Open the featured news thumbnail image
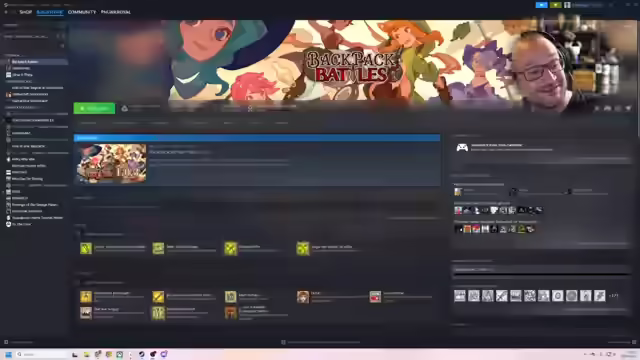The image size is (640, 360). (111, 163)
